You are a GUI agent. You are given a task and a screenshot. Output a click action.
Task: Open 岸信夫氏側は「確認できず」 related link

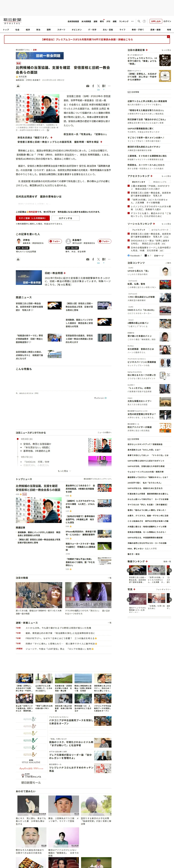(x=35, y=137)
